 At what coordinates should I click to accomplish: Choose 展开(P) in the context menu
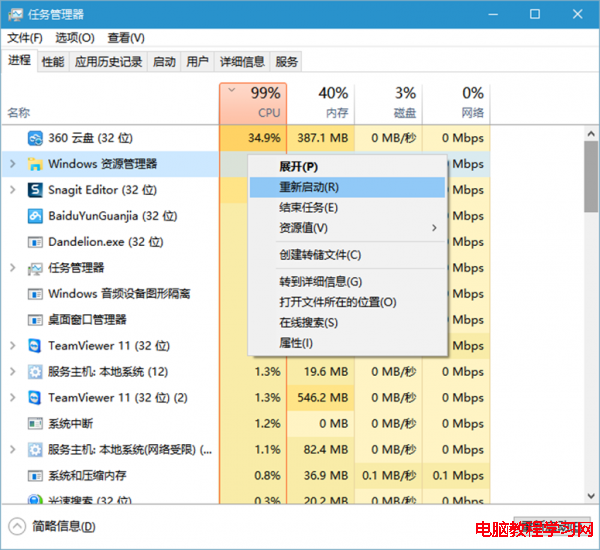(347, 167)
